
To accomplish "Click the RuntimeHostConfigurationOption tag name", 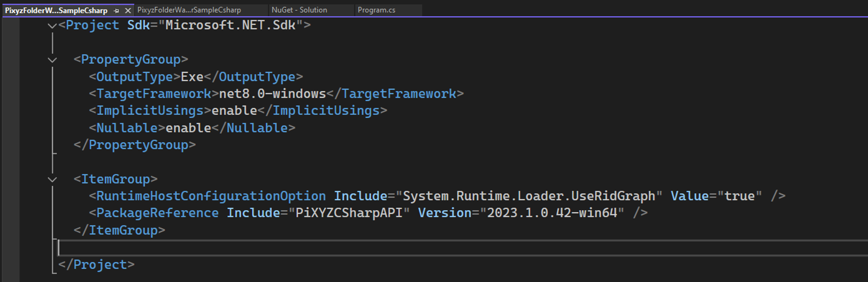I will click(x=211, y=196).
